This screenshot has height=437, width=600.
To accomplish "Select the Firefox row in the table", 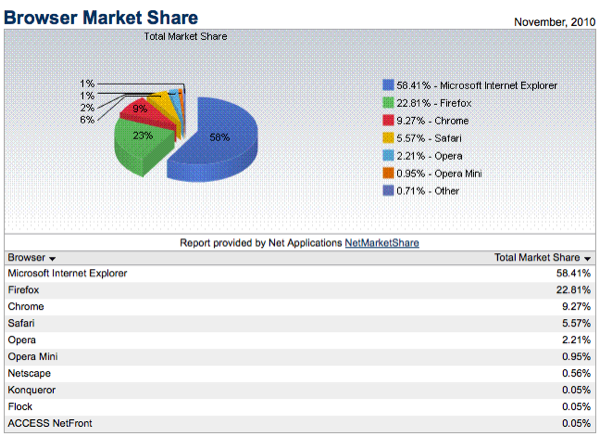I will [x=300, y=290].
